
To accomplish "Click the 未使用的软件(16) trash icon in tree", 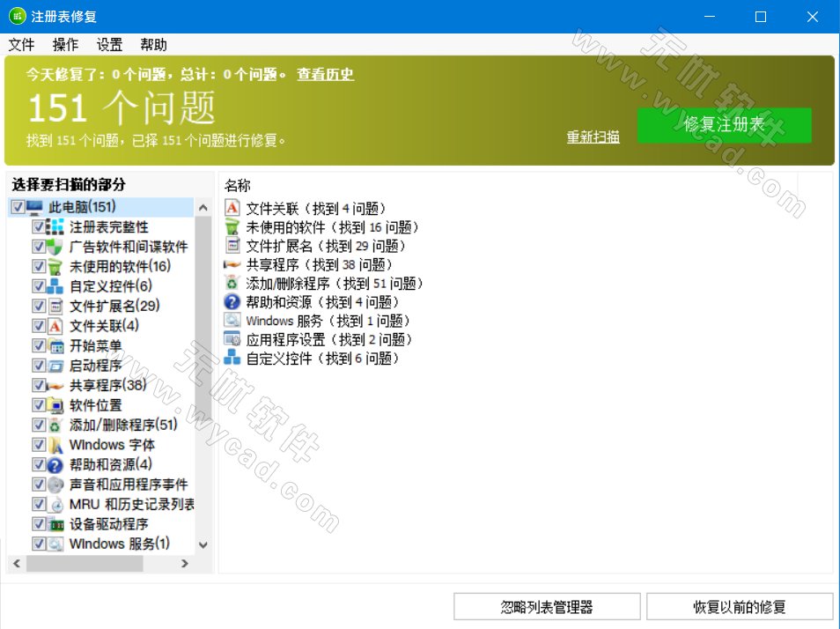I will tap(55, 266).
